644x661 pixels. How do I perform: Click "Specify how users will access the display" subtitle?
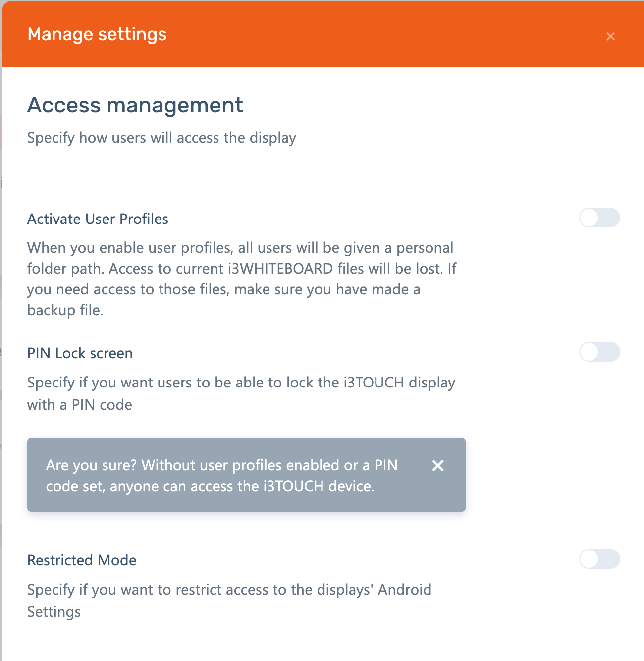click(x=161, y=138)
